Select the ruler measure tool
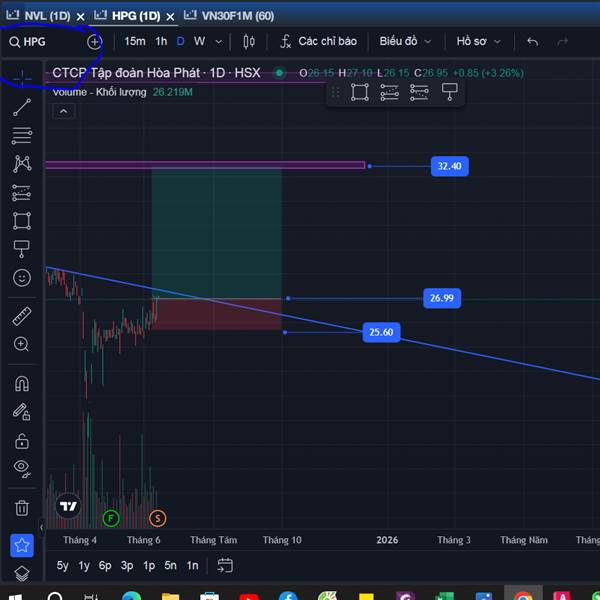This screenshot has width=600, height=600. pyautogui.click(x=22, y=316)
